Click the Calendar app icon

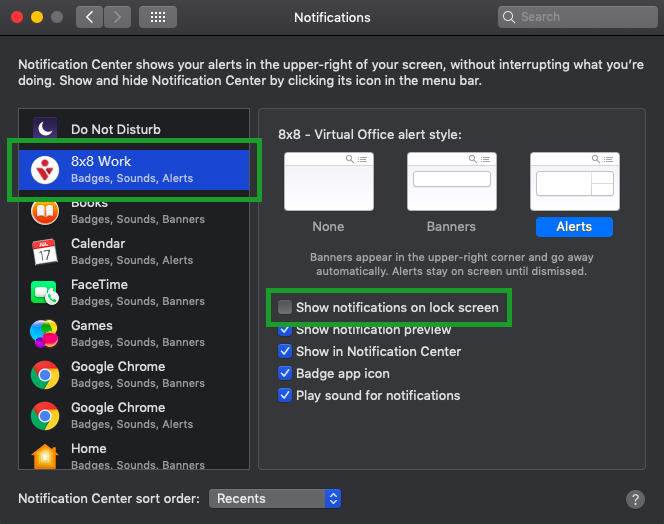(x=45, y=252)
